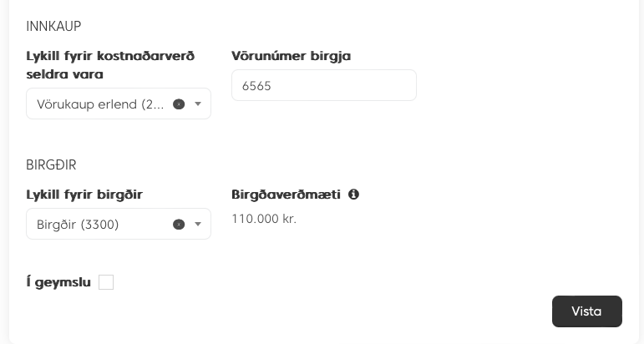Clear the Birgðir (3300) selection

pos(179,225)
